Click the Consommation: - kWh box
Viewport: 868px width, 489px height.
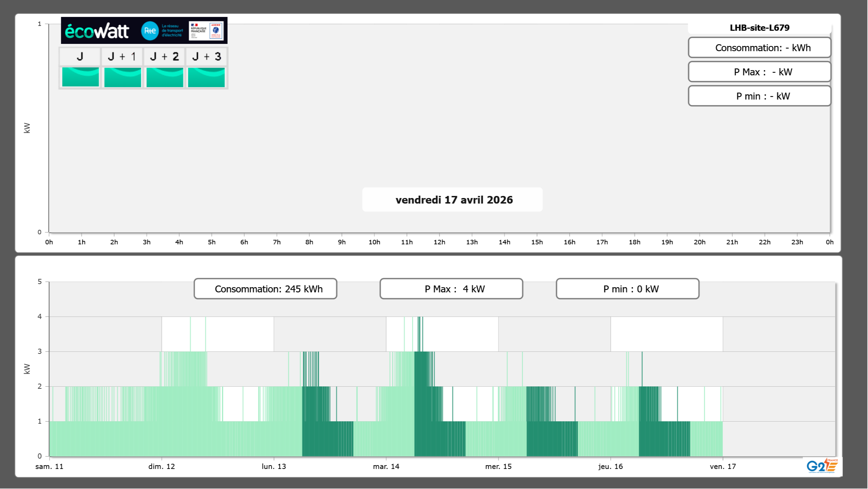point(759,48)
